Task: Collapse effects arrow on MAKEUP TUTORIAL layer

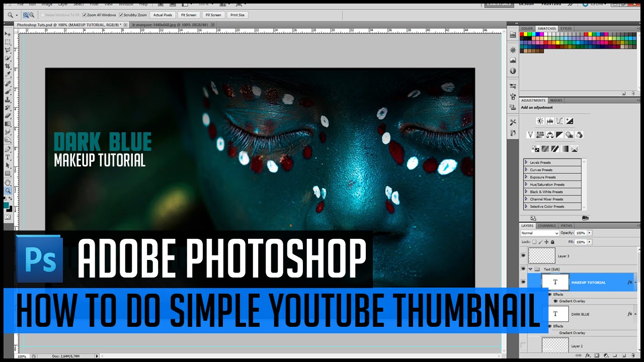Action: click(635, 283)
